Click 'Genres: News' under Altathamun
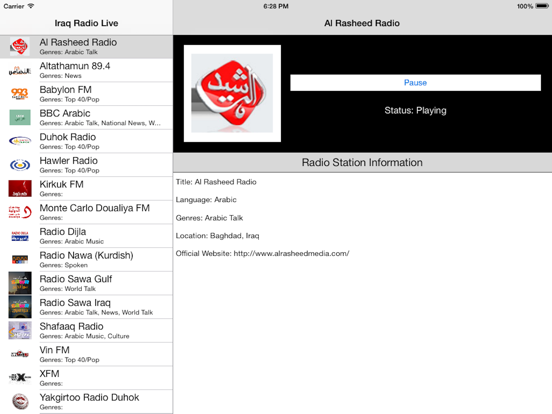This screenshot has height=414, width=552. tap(61, 76)
